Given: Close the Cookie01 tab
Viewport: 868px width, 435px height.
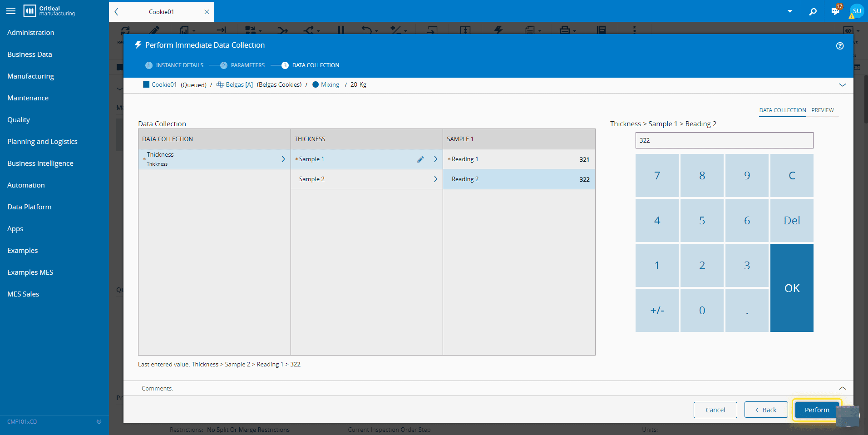Looking at the screenshot, I should point(207,12).
